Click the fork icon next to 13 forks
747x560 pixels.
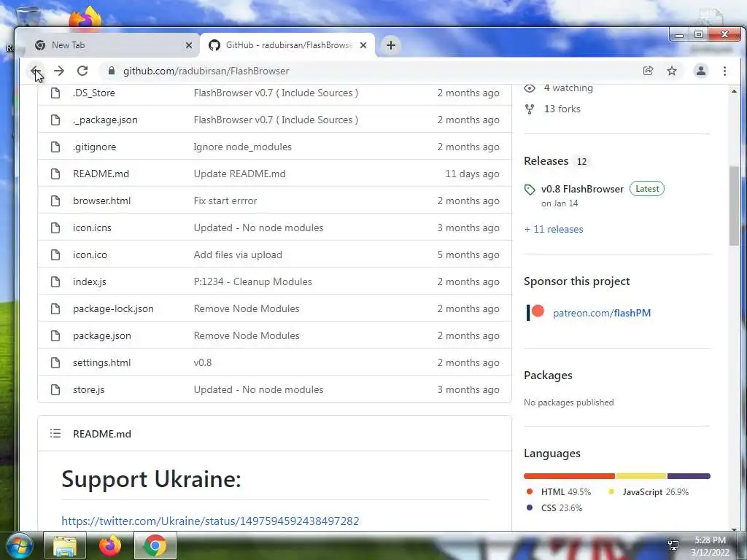[530, 109]
